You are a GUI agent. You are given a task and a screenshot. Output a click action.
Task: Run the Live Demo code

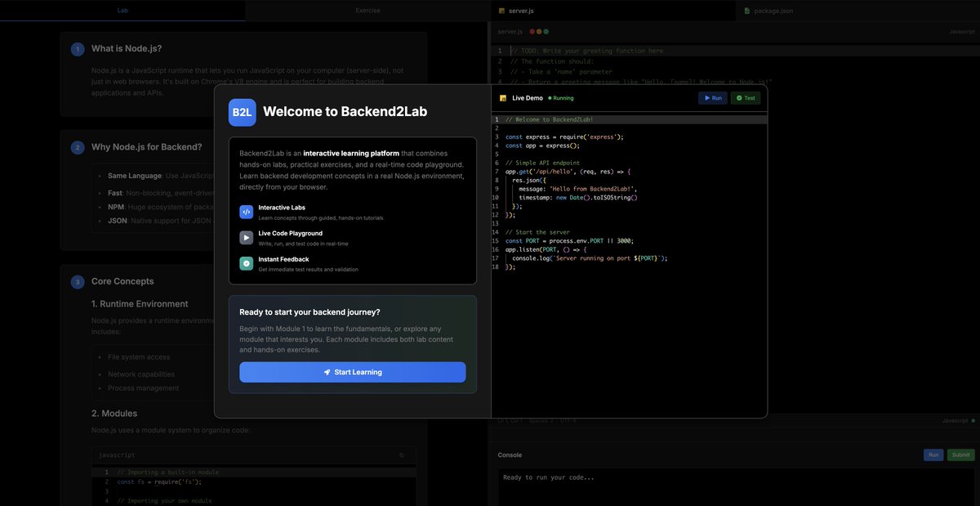click(712, 98)
